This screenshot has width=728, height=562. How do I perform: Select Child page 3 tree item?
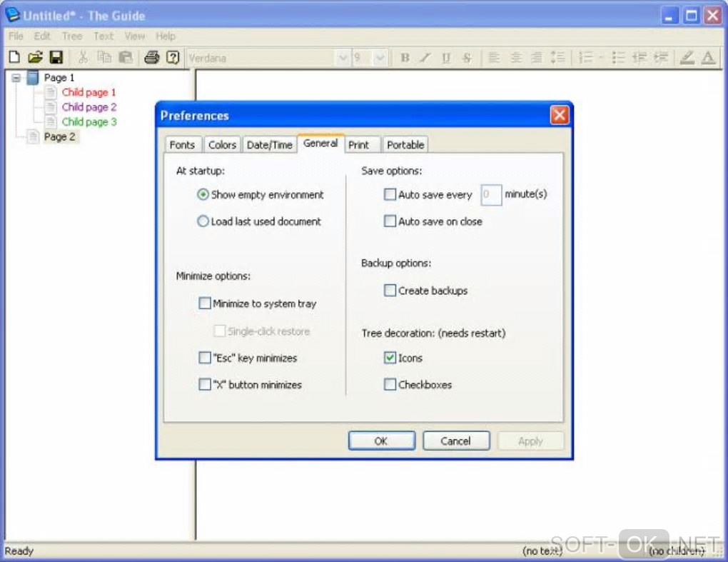coord(89,122)
